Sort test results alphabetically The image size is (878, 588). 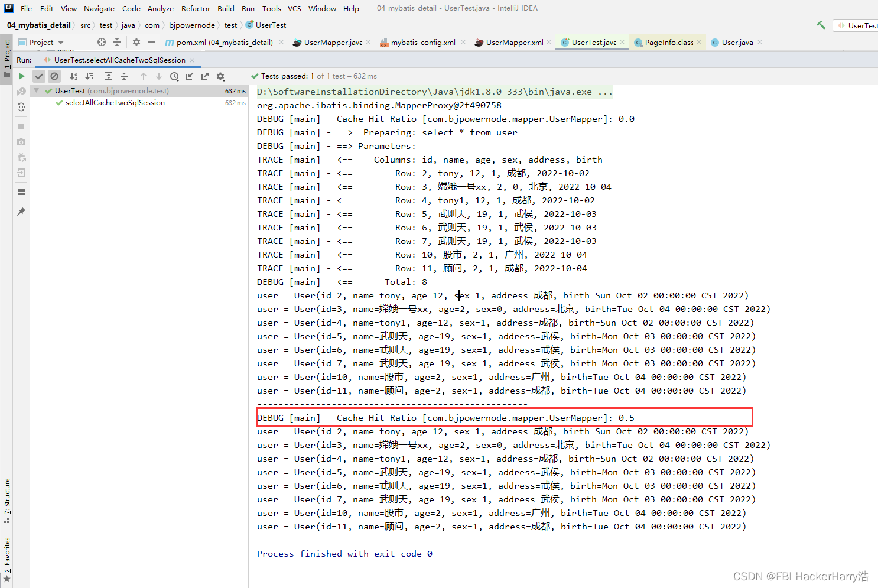[74, 76]
